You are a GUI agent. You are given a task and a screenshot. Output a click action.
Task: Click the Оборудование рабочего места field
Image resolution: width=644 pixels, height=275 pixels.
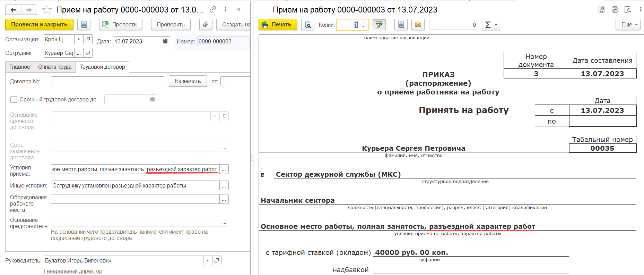(135, 199)
